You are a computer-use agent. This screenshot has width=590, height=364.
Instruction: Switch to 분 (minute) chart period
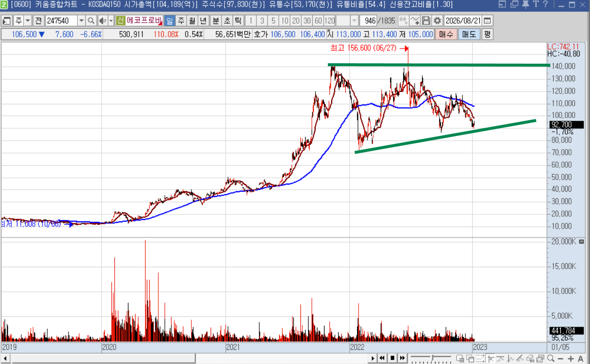tap(215, 21)
